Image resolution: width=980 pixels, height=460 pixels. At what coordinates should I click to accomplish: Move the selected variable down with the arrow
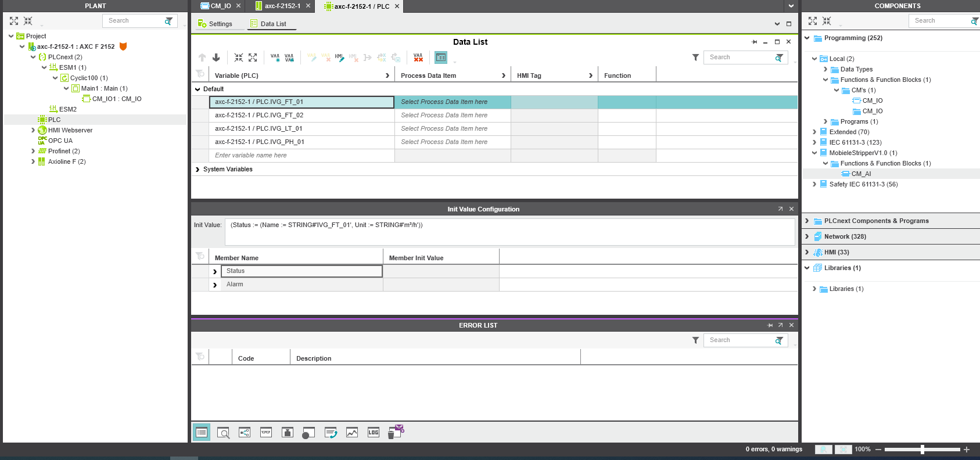point(216,57)
